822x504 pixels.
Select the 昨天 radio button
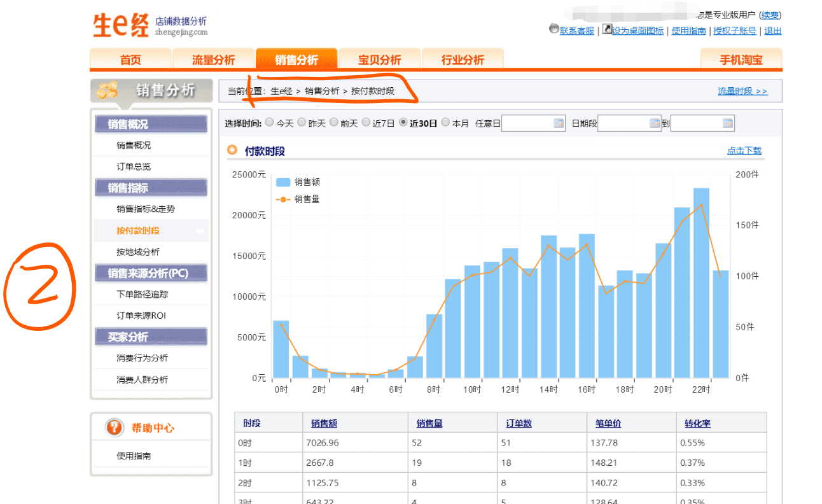302,122
